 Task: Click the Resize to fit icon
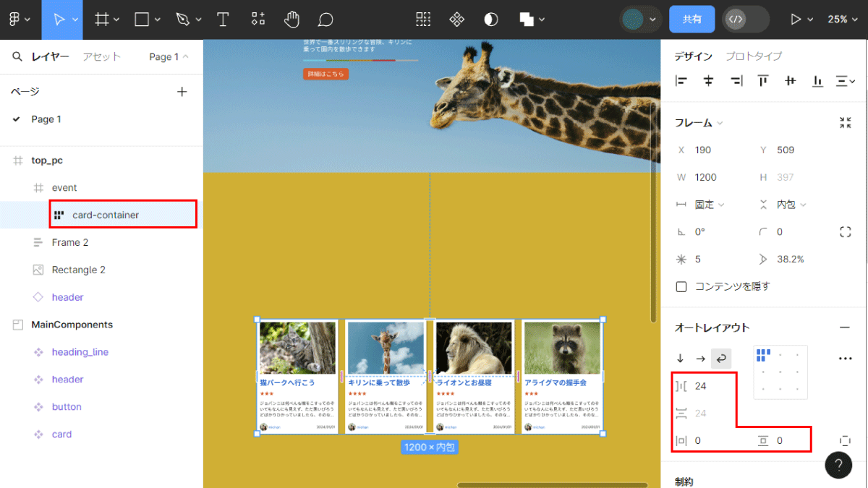[x=845, y=123]
